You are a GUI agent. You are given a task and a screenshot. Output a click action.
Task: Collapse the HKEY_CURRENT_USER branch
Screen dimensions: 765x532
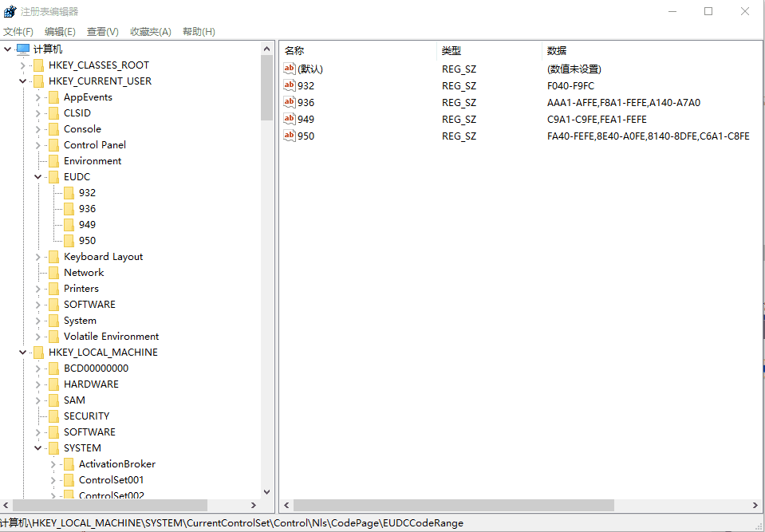(x=22, y=81)
